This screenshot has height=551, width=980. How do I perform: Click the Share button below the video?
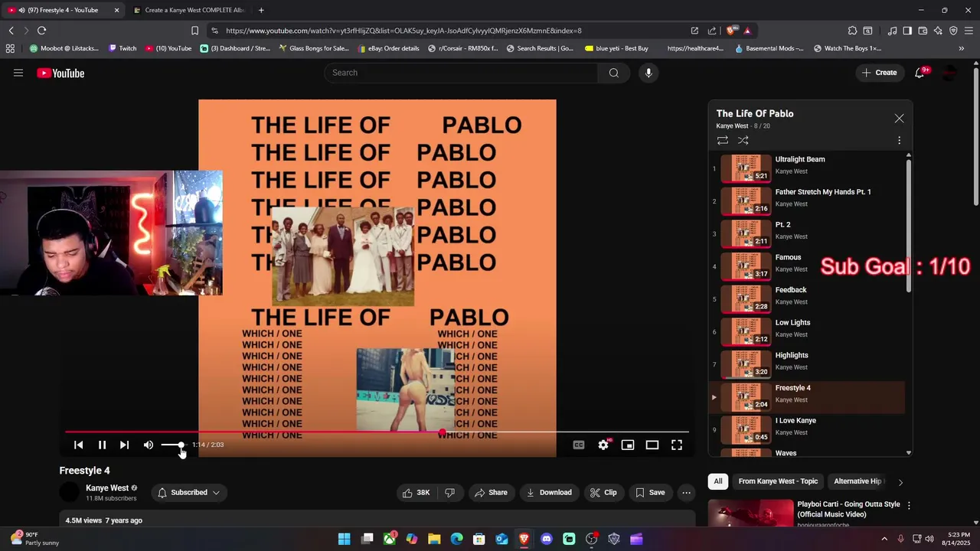click(x=491, y=492)
